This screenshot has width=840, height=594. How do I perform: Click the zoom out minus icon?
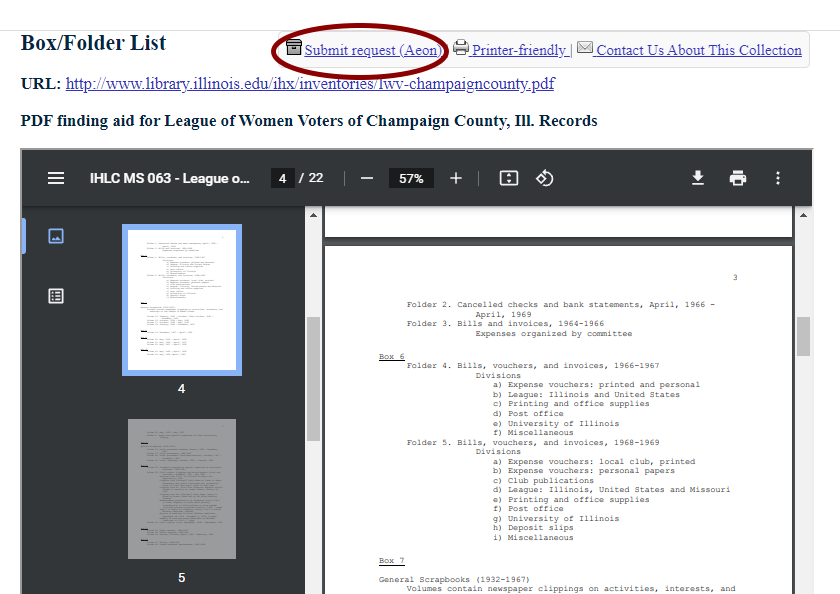[367, 178]
